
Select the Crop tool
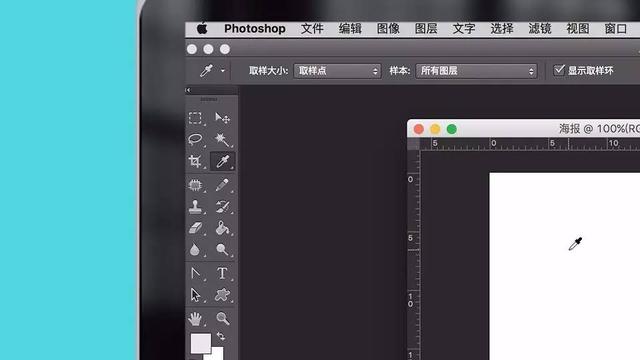[x=195, y=161]
